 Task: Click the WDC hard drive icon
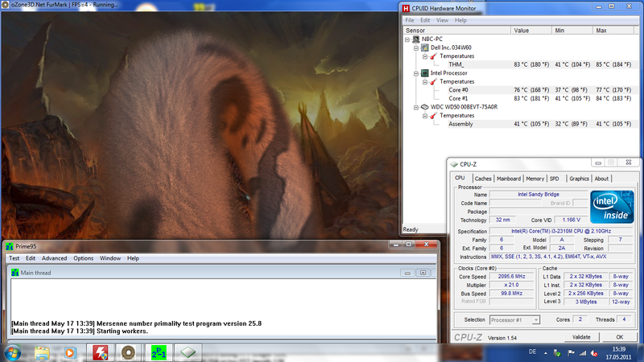click(425, 107)
